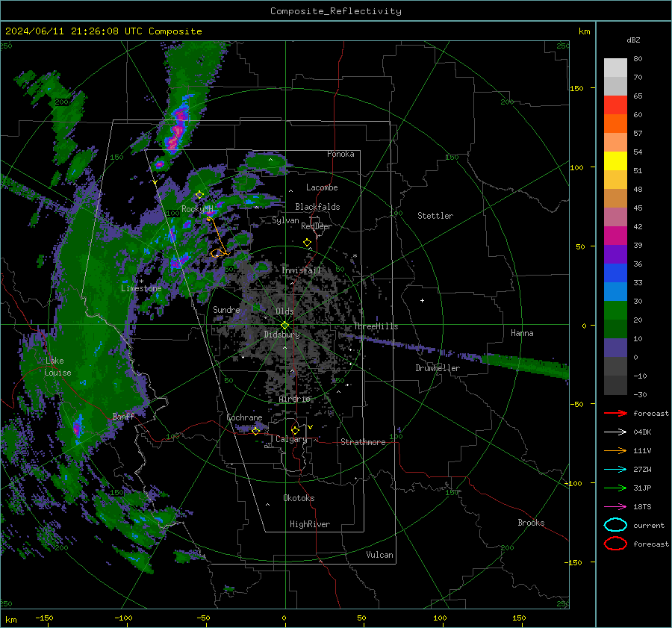Select the orange 111V arrow legend icon

tap(615, 450)
